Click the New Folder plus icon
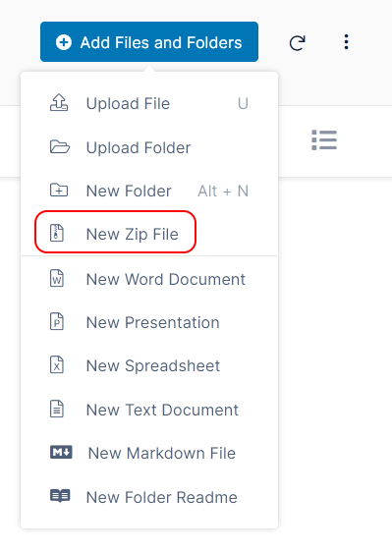This screenshot has height=550, width=392. point(59,191)
